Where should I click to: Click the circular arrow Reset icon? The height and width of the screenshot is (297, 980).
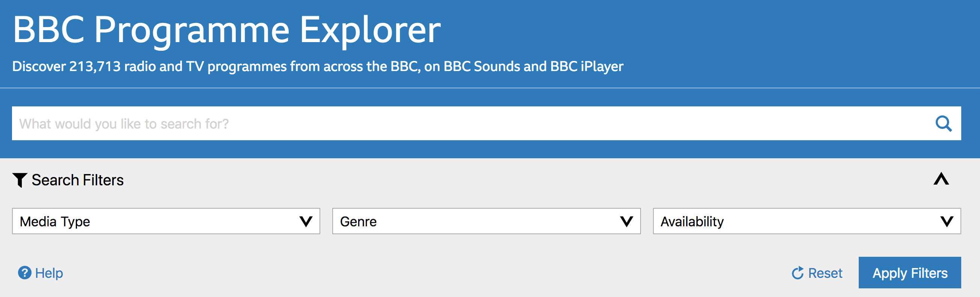(x=798, y=273)
